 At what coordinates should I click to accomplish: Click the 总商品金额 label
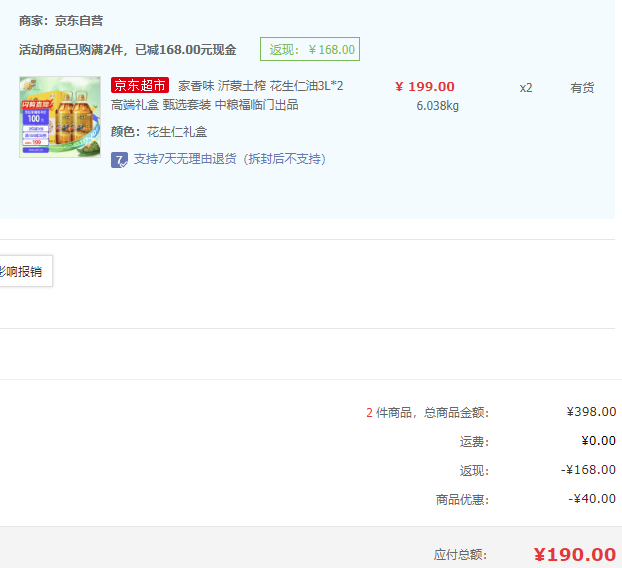point(456,413)
